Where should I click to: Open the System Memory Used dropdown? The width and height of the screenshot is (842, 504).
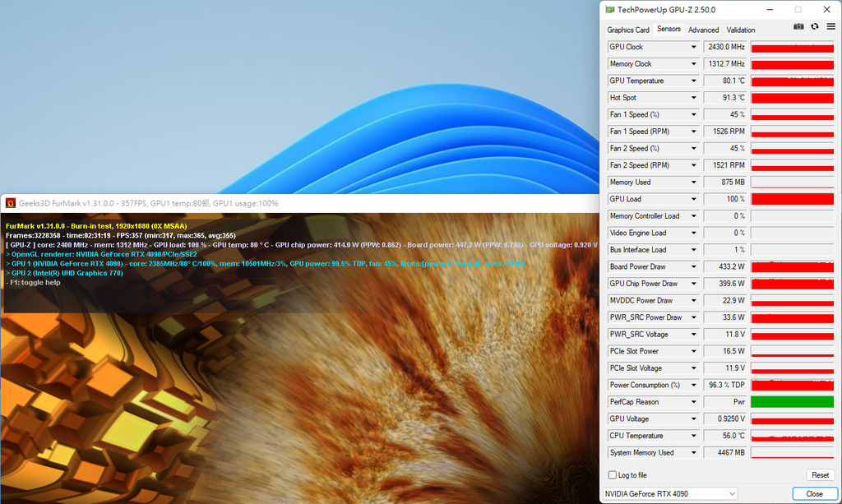point(693,453)
